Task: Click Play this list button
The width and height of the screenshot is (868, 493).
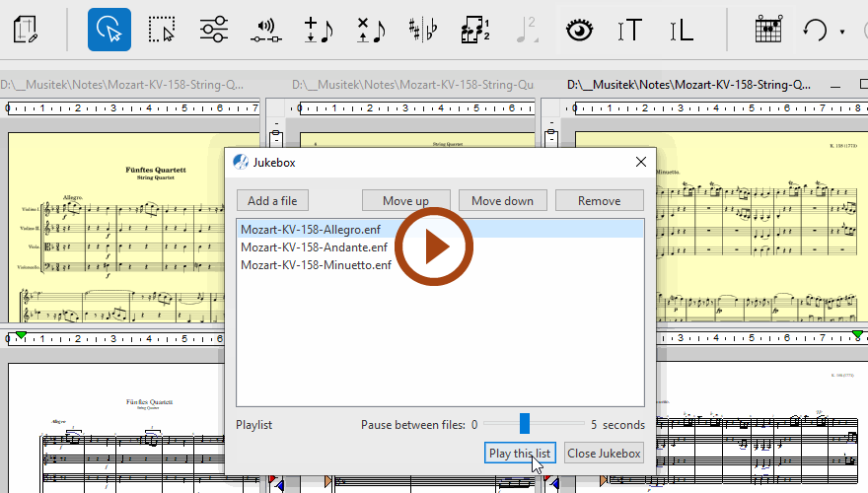Action: pyautogui.click(x=520, y=454)
